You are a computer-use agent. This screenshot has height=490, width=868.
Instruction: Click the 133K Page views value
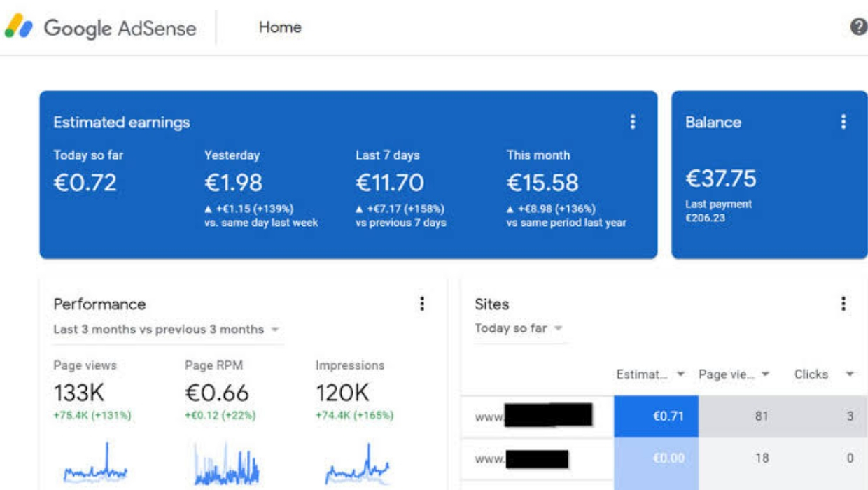pyautogui.click(x=79, y=393)
